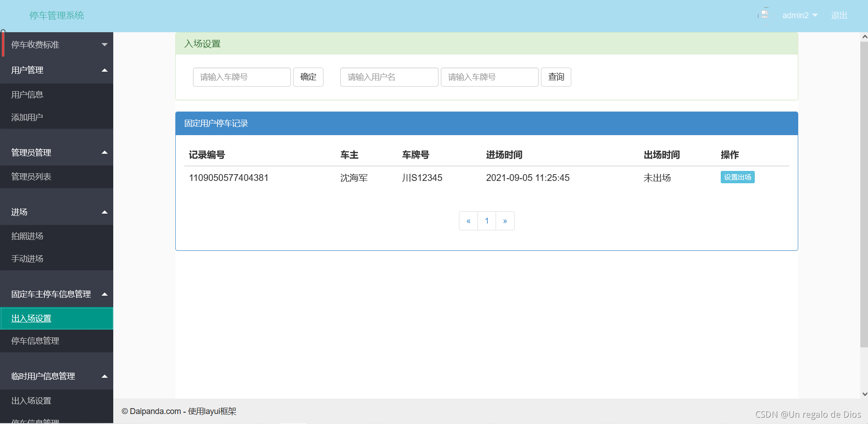The height and width of the screenshot is (424, 868).
Task: Go to previous page with « button
Action: click(x=468, y=221)
